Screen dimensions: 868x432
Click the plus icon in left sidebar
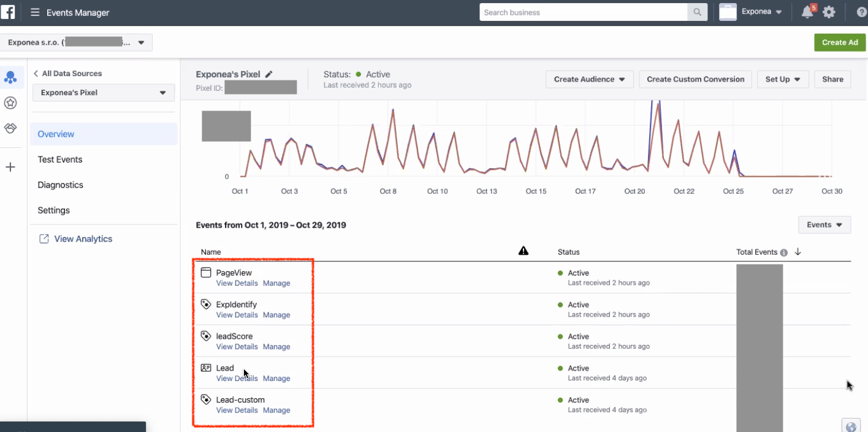pos(10,167)
